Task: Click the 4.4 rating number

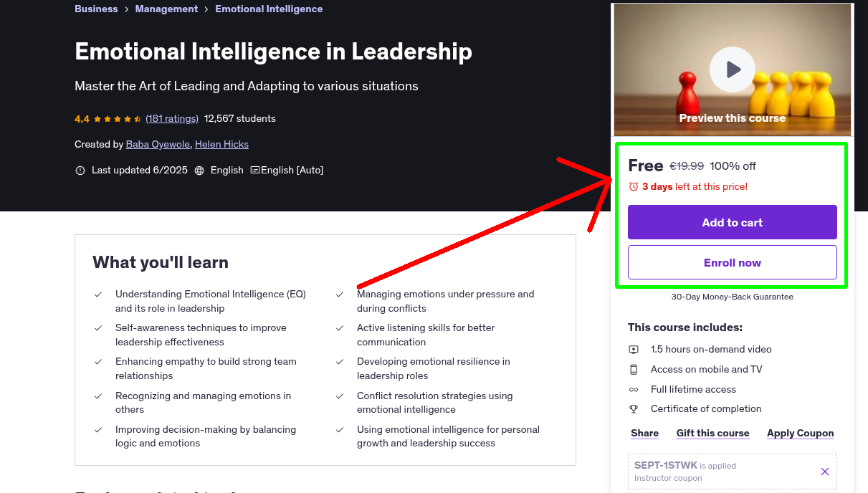Action: [x=82, y=118]
